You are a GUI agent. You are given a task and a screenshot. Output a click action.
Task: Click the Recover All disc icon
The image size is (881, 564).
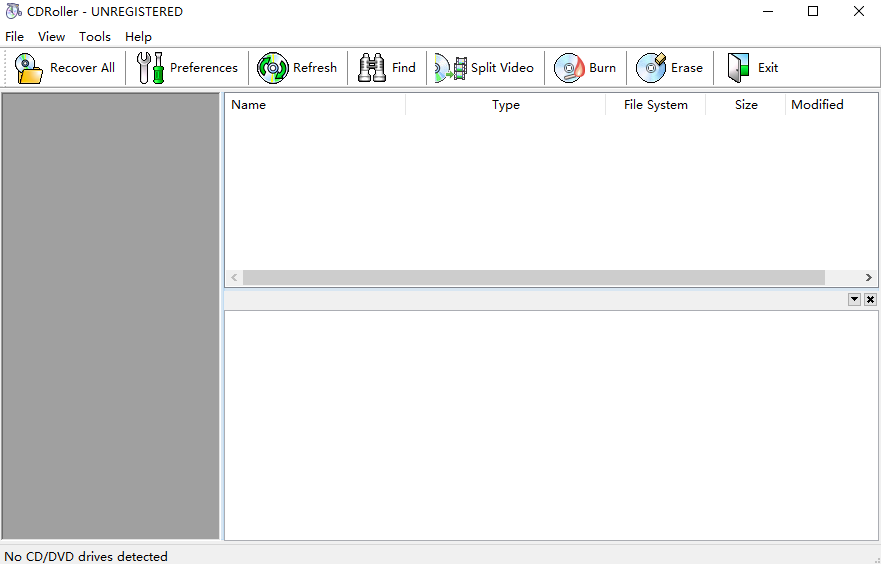[29, 68]
